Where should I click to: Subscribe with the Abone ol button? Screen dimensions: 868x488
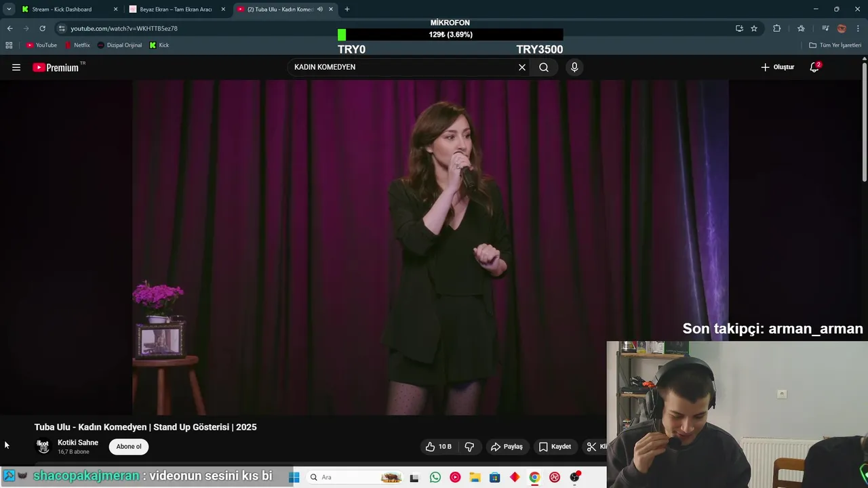pyautogui.click(x=129, y=447)
